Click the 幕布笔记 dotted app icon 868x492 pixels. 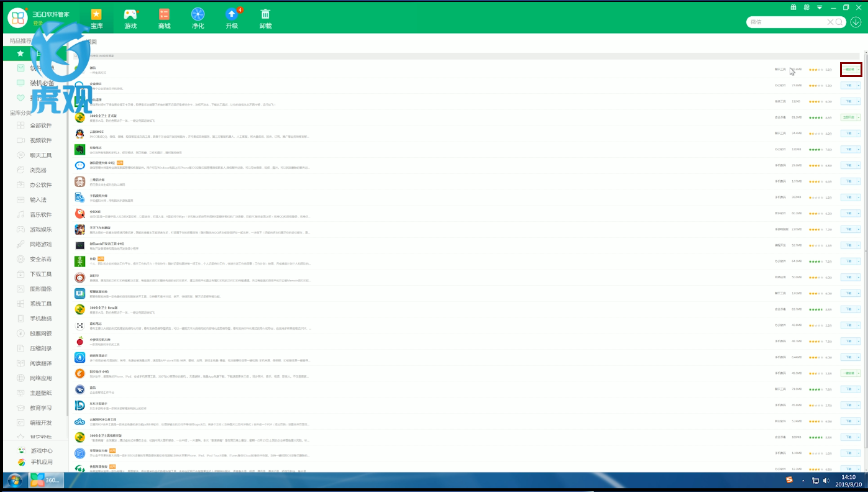coord(80,326)
